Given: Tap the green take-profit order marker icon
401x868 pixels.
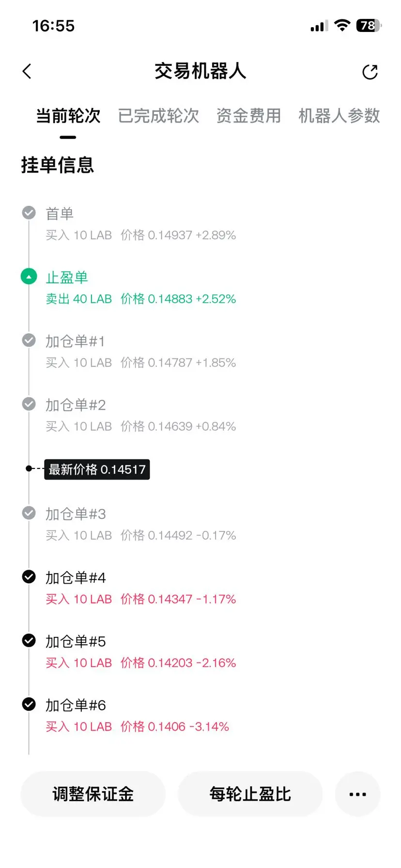Looking at the screenshot, I should (29, 277).
